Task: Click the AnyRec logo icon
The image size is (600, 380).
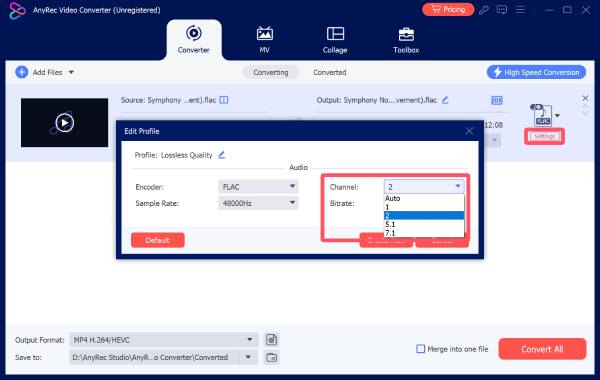Action: 17,10
